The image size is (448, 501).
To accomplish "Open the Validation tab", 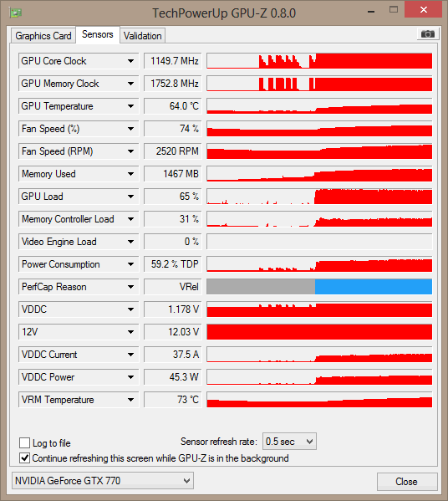I will pyautogui.click(x=142, y=35).
